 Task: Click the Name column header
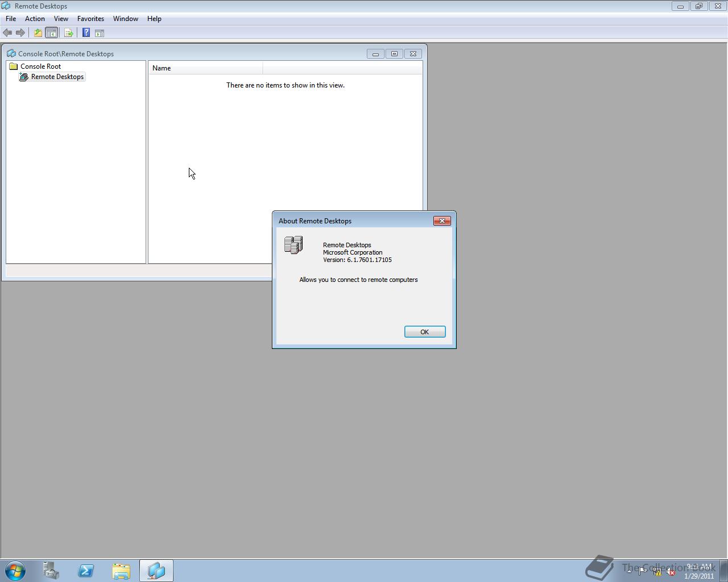pos(206,68)
